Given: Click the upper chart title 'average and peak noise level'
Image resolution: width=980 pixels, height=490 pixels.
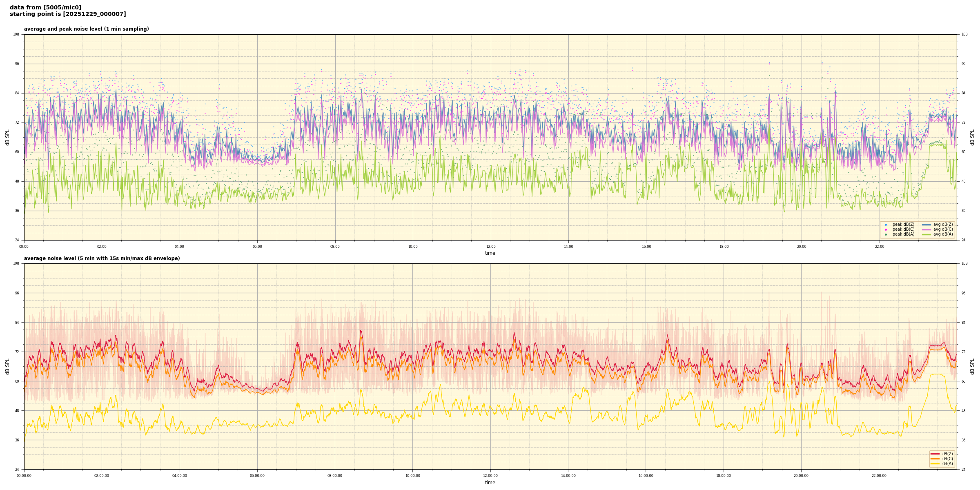Looking at the screenshot, I should point(86,29).
